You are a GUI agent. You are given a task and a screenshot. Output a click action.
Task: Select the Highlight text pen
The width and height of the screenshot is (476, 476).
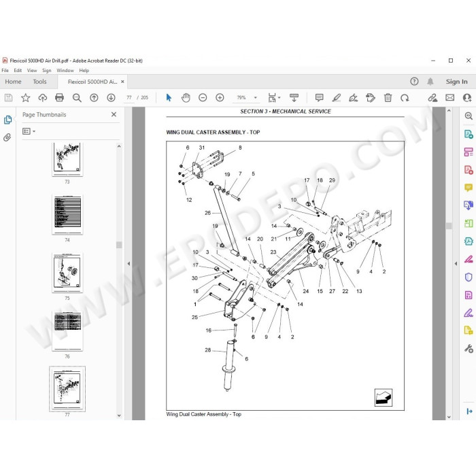tap(336, 98)
